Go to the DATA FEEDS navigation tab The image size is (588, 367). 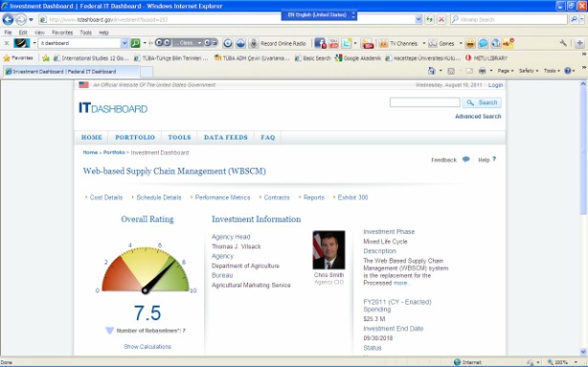[226, 137]
